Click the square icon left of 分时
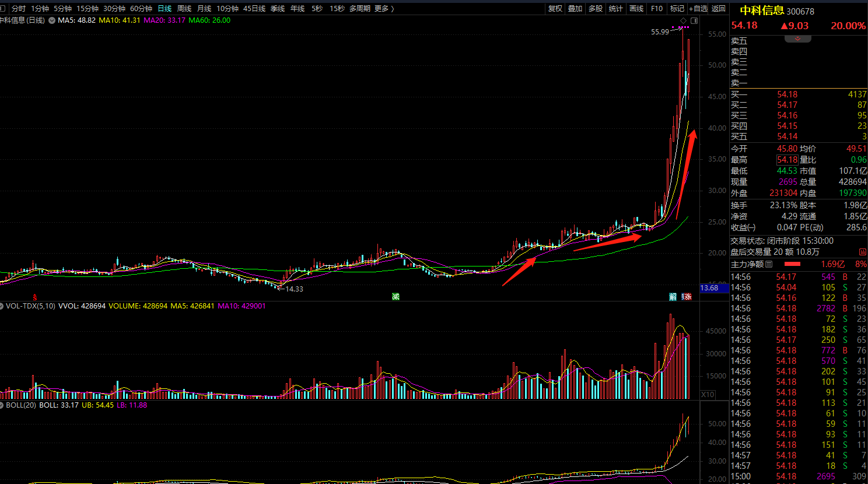This screenshot has height=484, width=868. point(3,8)
